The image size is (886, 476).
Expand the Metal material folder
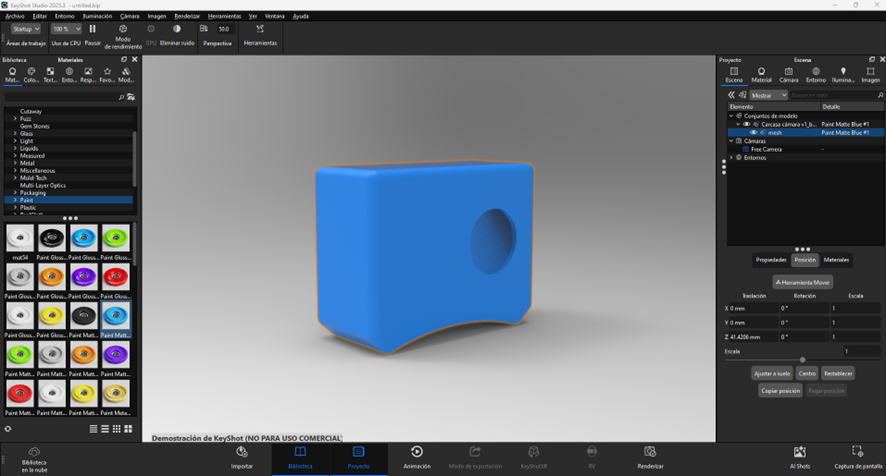click(15, 163)
